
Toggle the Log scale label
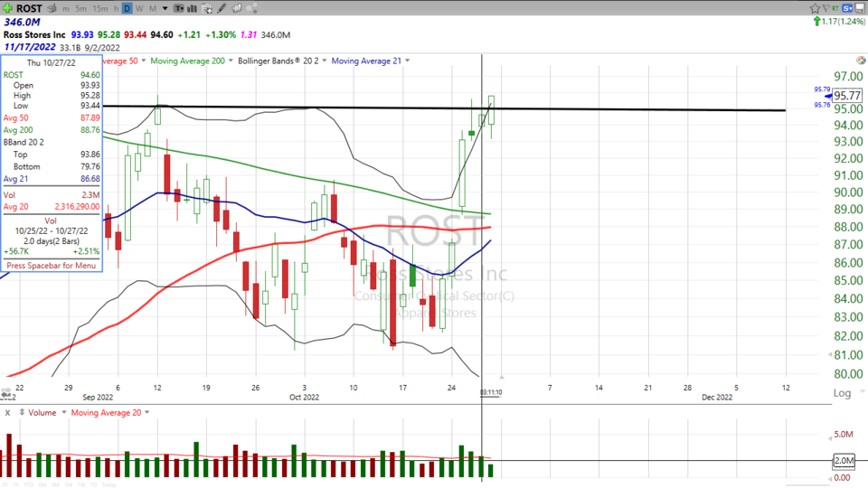[842, 393]
